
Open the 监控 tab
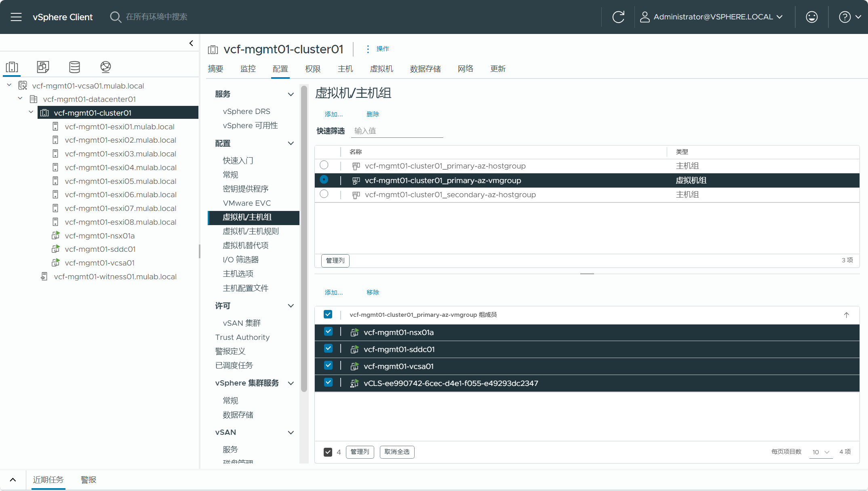248,69
